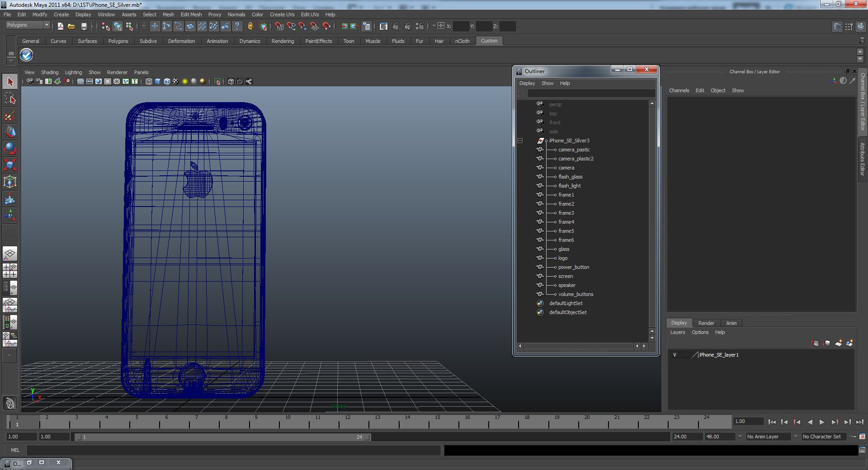Open the Outliner Display menu

(x=527, y=83)
